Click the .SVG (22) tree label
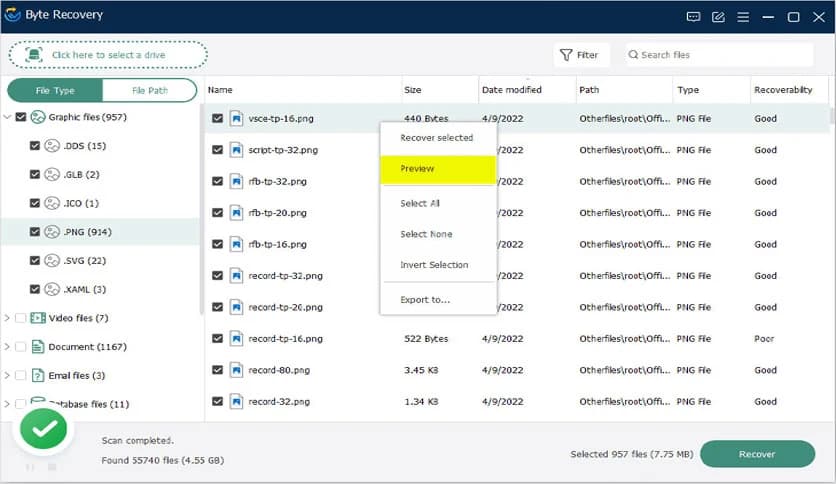836x484 pixels. click(85, 261)
